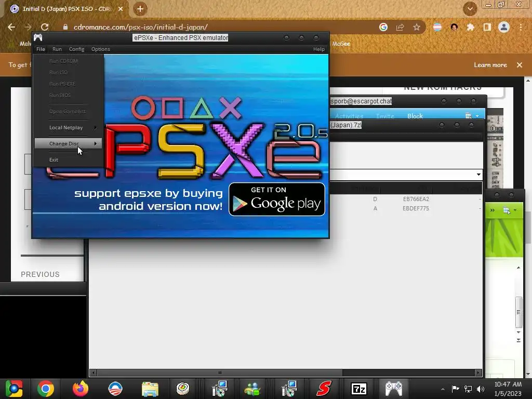Open the sushi roll app on the taskbar
The image size is (532, 399).
tap(183, 389)
